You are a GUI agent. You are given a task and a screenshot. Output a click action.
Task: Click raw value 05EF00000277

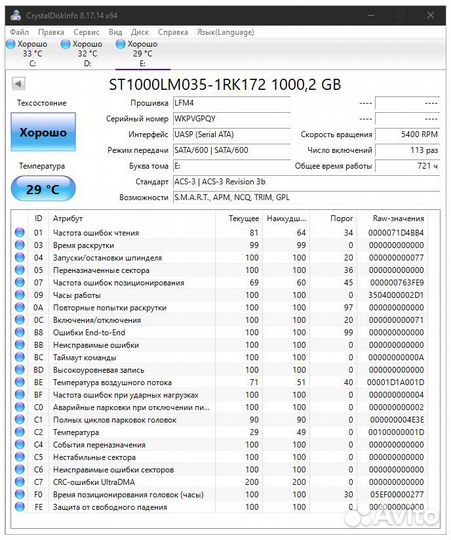coord(397,495)
